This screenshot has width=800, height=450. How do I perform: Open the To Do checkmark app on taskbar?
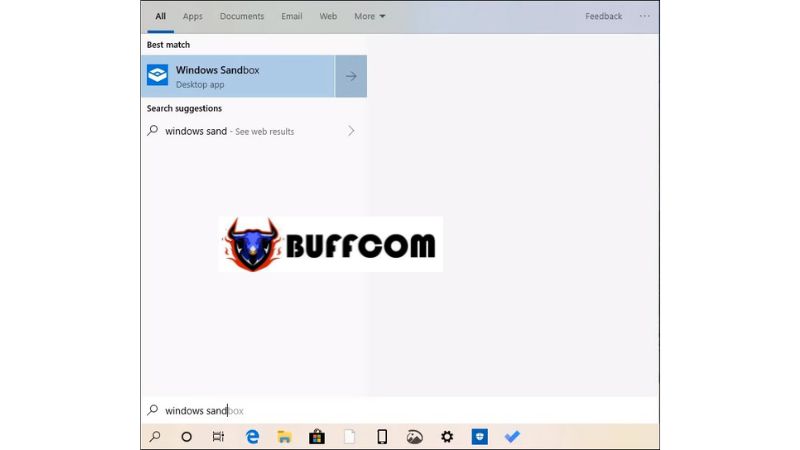pos(512,437)
